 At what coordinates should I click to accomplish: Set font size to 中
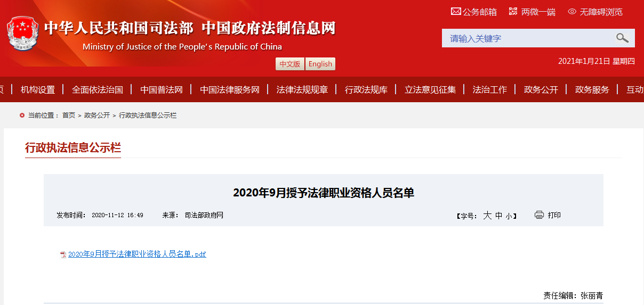click(498, 216)
